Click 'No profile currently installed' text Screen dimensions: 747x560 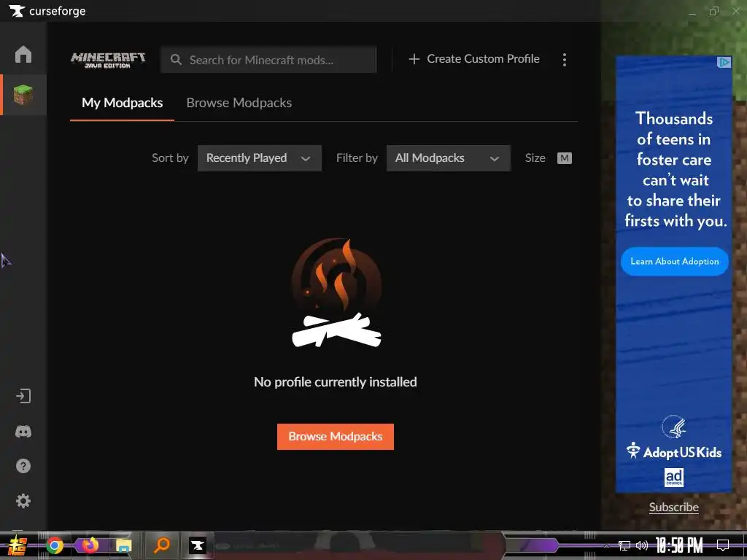[x=336, y=382]
